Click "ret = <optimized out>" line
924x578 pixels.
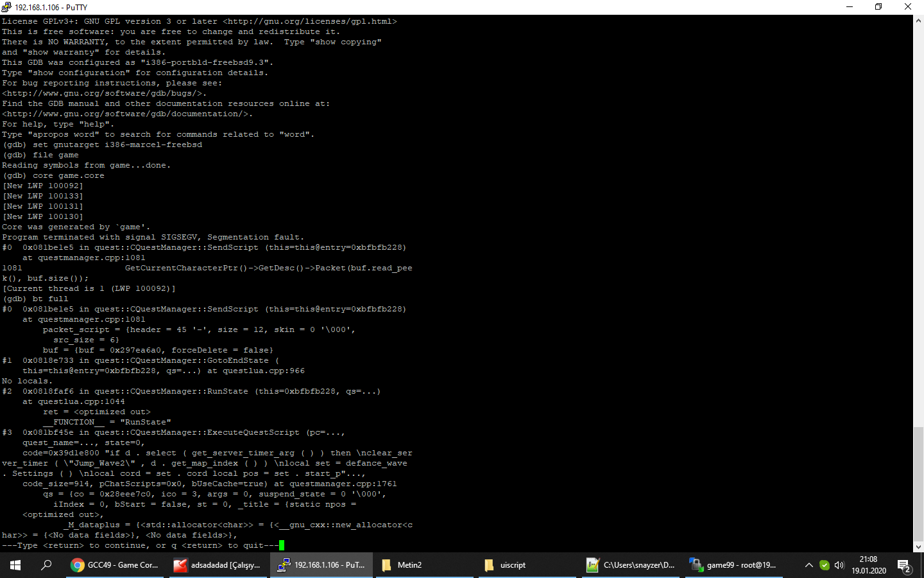pos(97,412)
